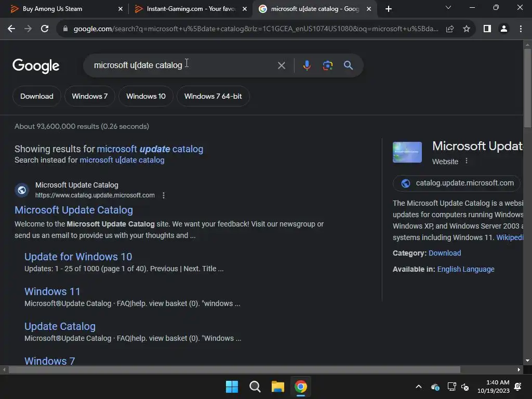The image size is (532, 399).
Task: Open the Download category link
Action: 445,253
